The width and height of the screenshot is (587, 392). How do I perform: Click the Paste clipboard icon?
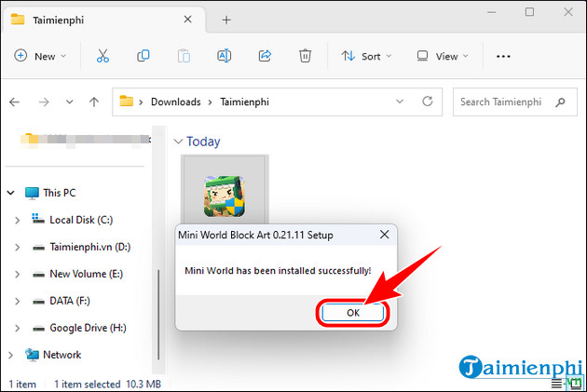tap(184, 56)
